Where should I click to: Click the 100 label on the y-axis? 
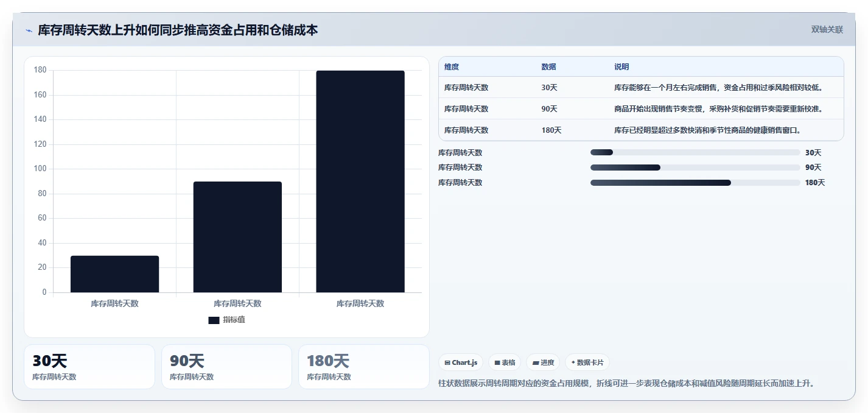40,169
